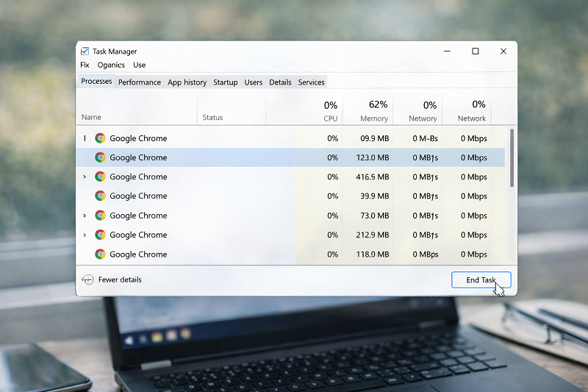The width and height of the screenshot is (588, 392).
Task: Maximize the Task Manager window
Action: click(x=475, y=51)
